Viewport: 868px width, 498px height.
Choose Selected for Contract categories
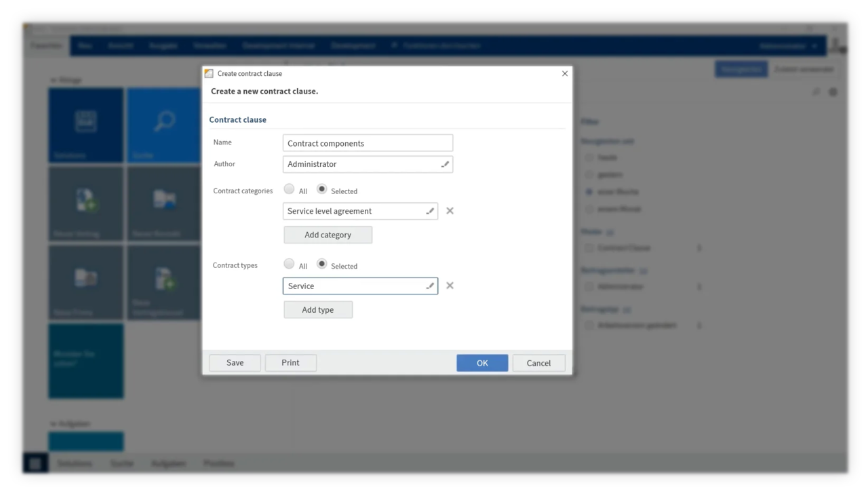coord(321,190)
